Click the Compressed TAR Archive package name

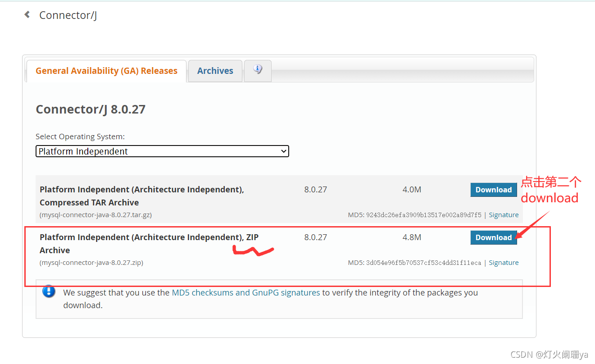coord(142,196)
